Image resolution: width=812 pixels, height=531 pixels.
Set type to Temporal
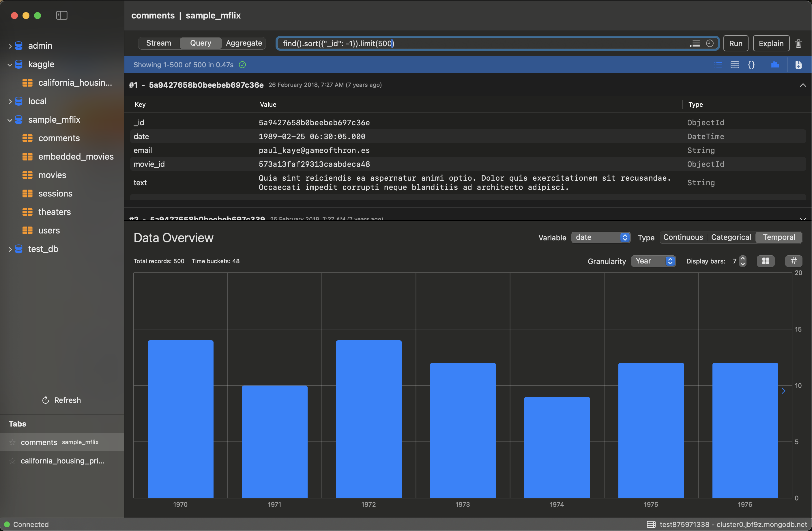(x=779, y=238)
